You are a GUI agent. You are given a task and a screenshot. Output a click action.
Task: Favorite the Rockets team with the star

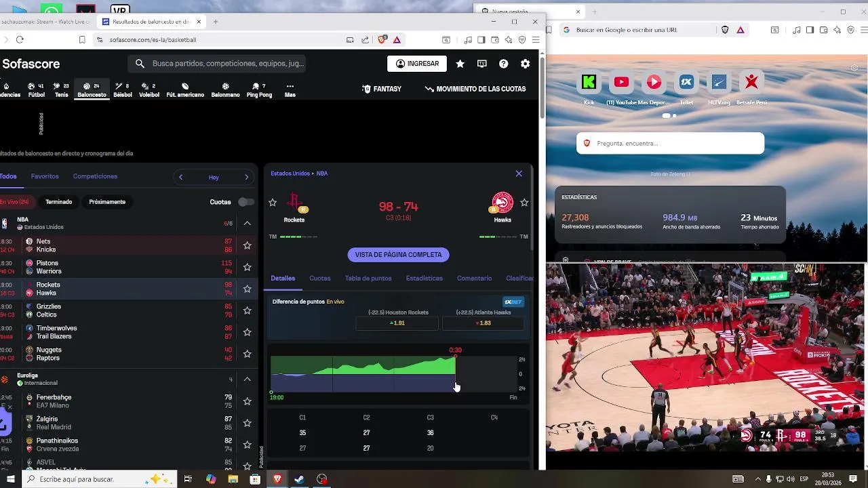(x=273, y=203)
